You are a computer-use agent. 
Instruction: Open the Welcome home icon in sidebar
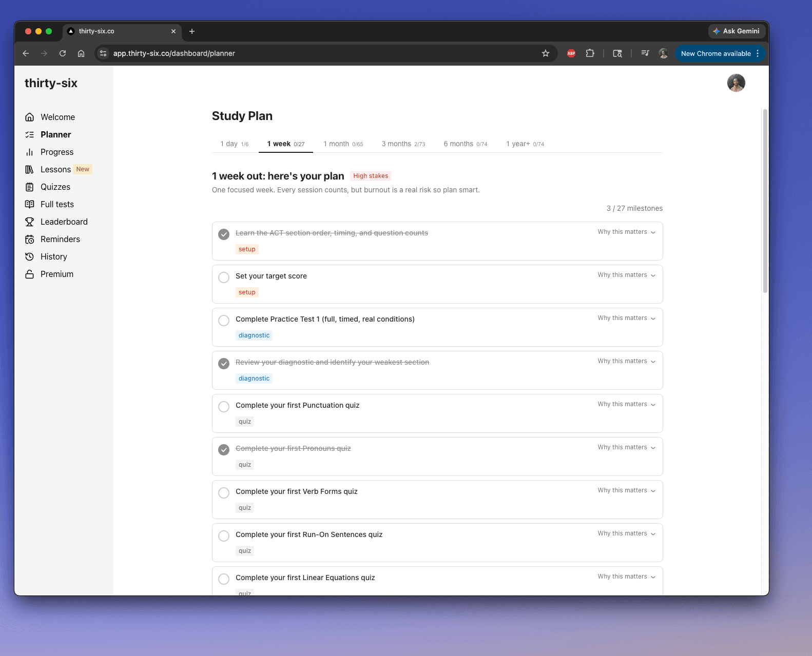(30, 117)
